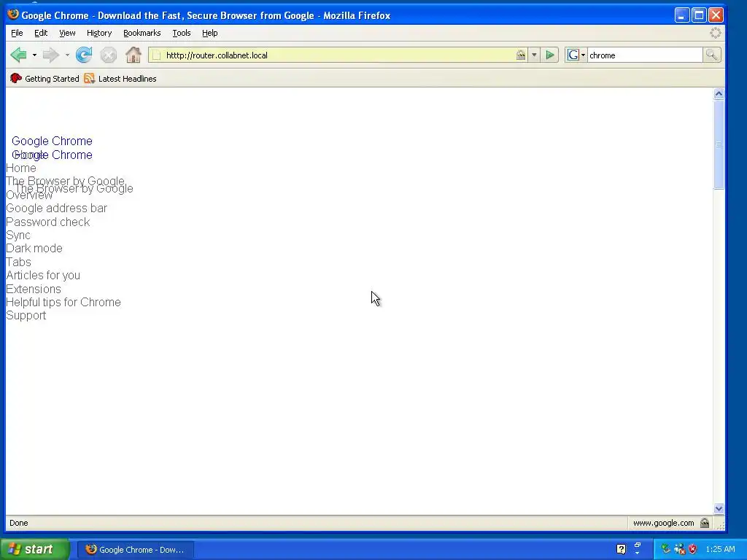Open the Tools menu
This screenshot has width=747, height=560.
pyautogui.click(x=182, y=33)
